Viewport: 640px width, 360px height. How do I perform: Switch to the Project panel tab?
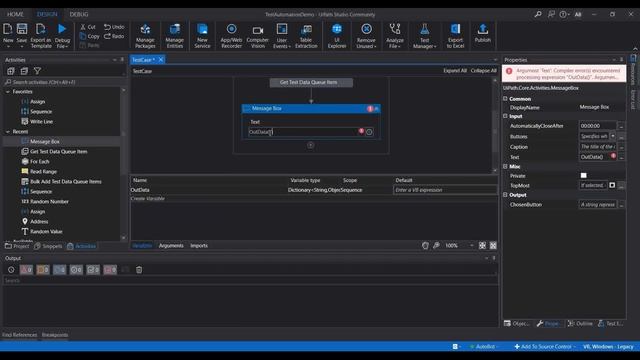coord(17,246)
